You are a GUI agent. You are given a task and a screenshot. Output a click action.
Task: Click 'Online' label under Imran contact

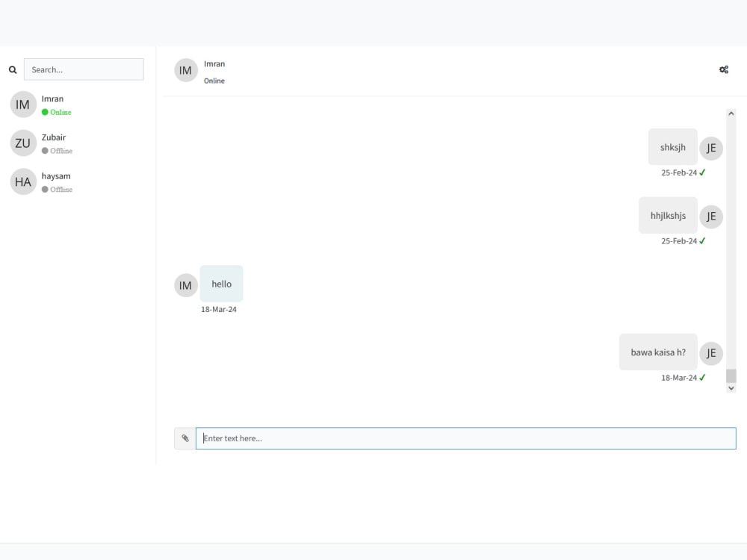tap(61, 113)
